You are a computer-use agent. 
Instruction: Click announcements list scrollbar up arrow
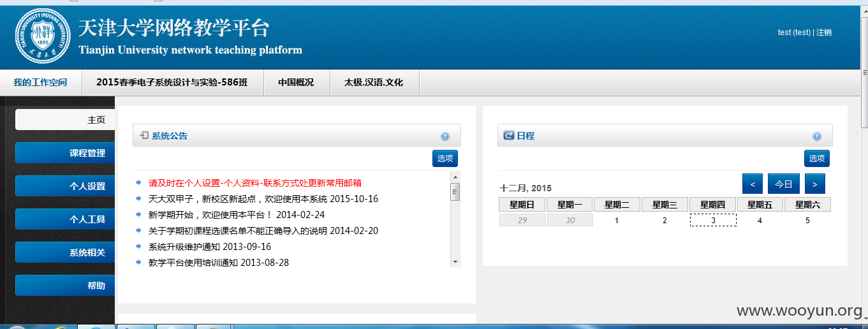point(455,177)
